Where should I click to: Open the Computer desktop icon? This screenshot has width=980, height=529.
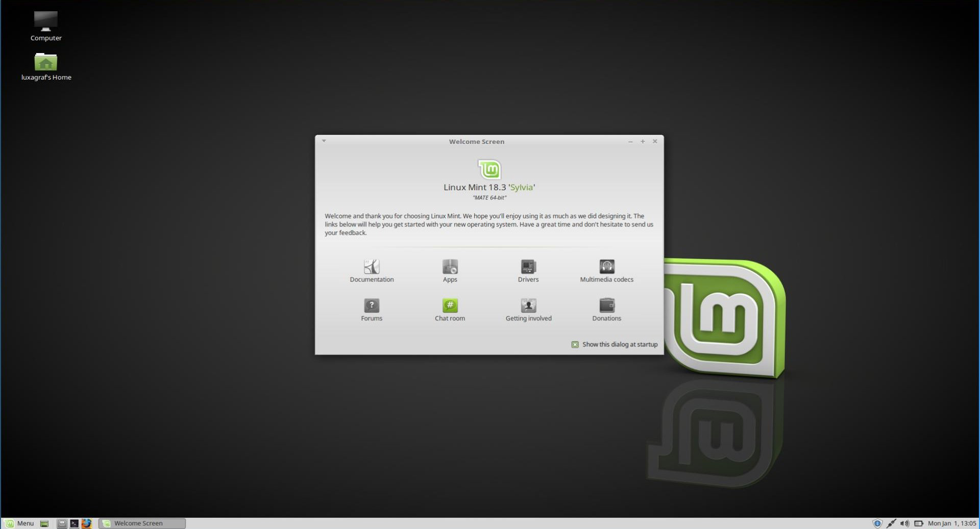(46, 21)
